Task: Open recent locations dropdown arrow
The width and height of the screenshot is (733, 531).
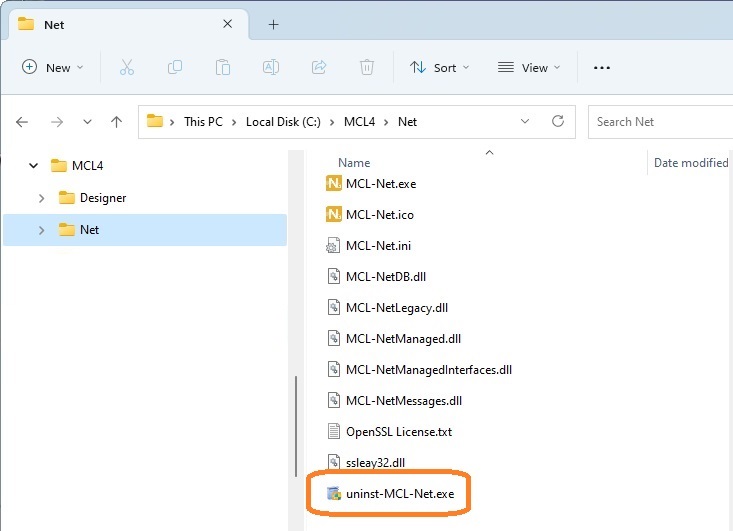Action: point(87,122)
